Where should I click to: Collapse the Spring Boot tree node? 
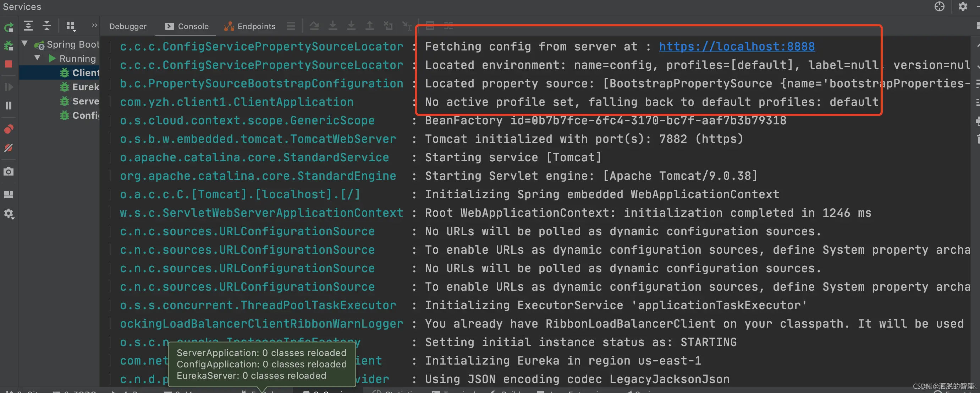click(x=25, y=43)
